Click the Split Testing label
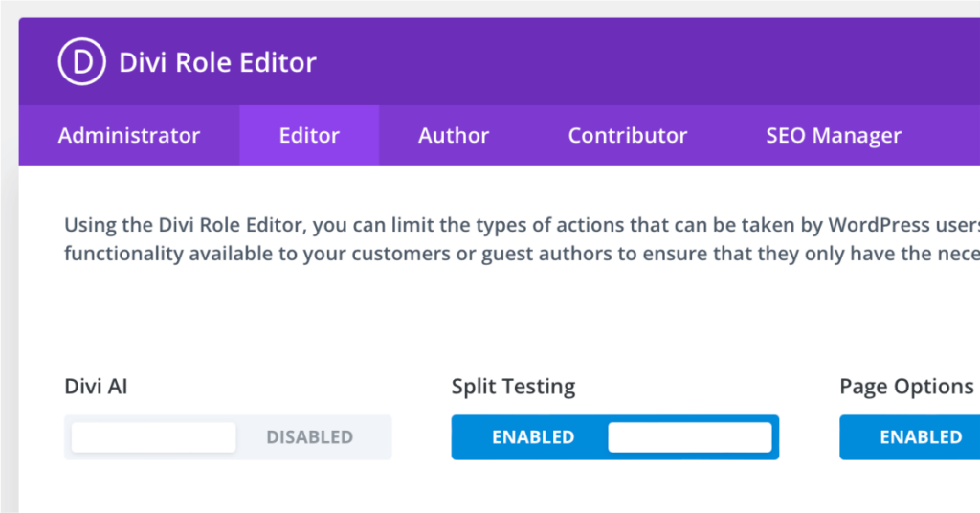Image resolution: width=980 pixels, height=513 pixels. click(513, 387)
